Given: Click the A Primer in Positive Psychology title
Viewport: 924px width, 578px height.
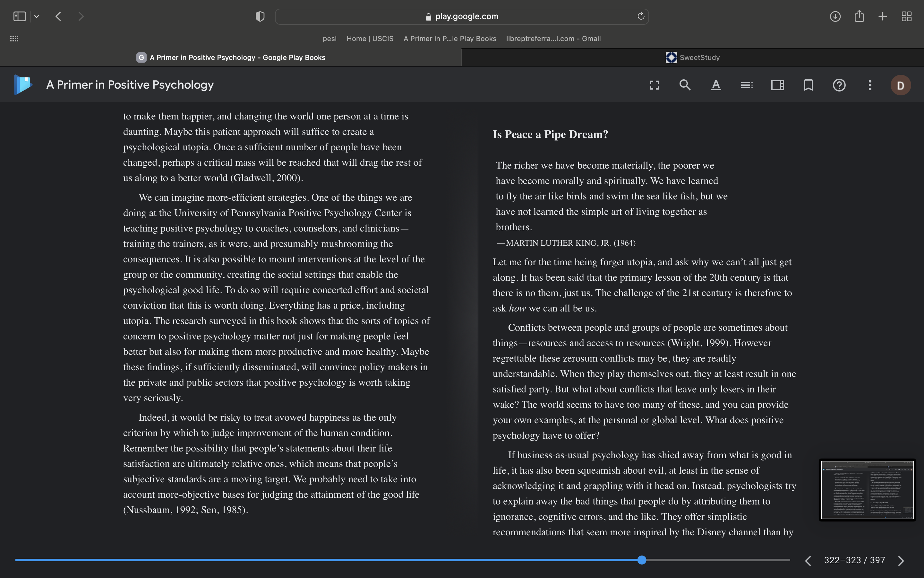Looking at the screenshot, I should (x=130, y=84).
